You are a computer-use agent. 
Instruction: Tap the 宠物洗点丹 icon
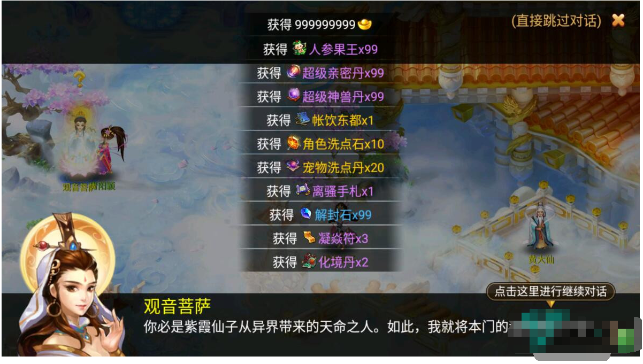tap(294, 167)
